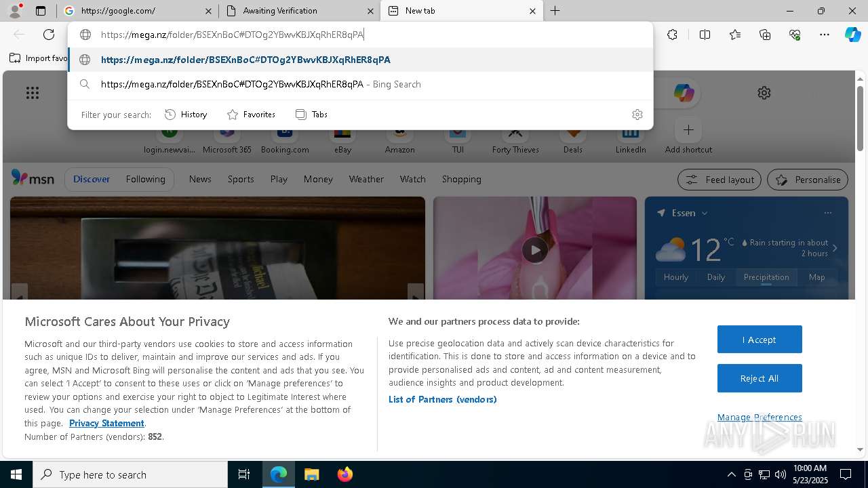Select mega.nz folder URL suggestion
868x488 pixels.
[x=360, y=60]
